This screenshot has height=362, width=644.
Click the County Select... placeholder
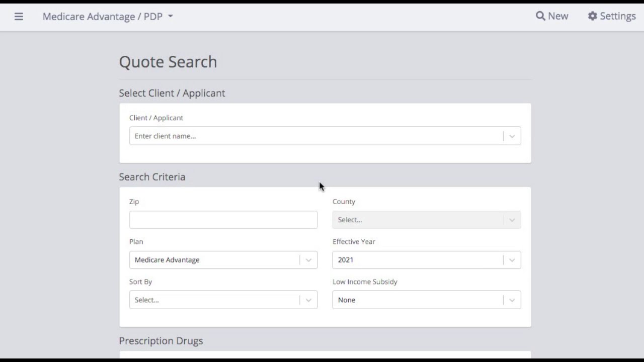[x=350, y=220]
